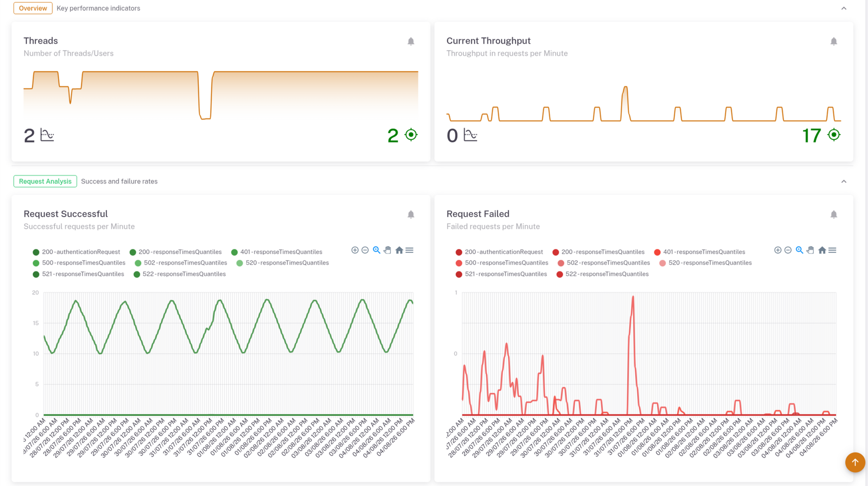
Task: Toggle 200-responseTimesQuantiles series in Request Failed legend
Action: pos(598,252)
